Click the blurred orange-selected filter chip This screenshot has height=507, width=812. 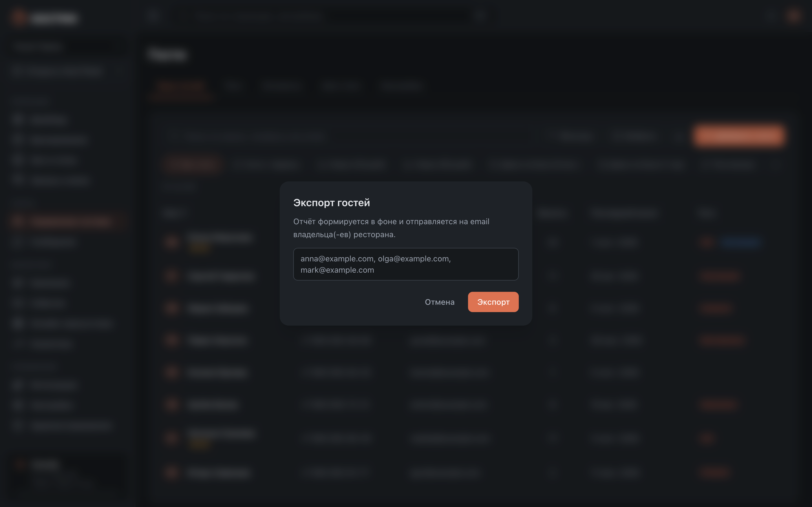pos(193,164)
